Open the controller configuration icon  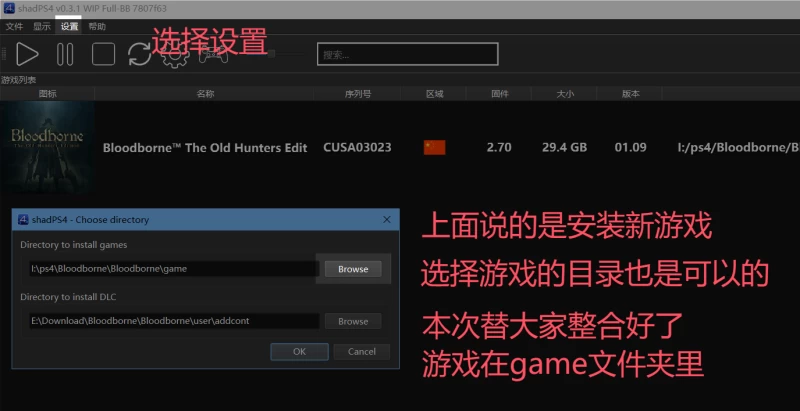point(213,55)
